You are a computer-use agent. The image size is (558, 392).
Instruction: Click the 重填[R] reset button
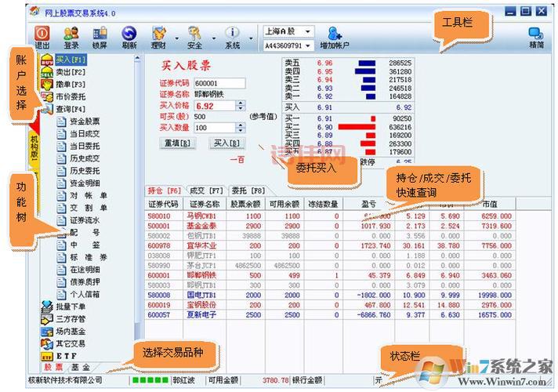(x=177, y=143)
